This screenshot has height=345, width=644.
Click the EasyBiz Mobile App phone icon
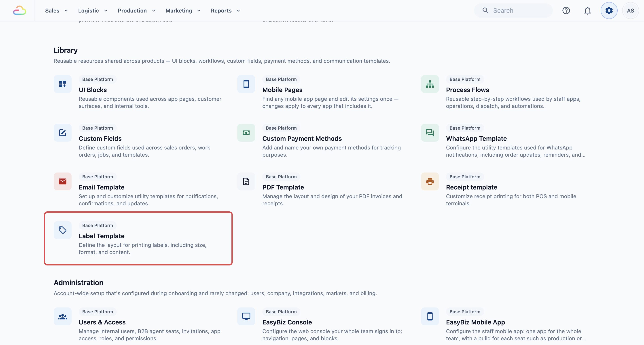click(430, 316)
